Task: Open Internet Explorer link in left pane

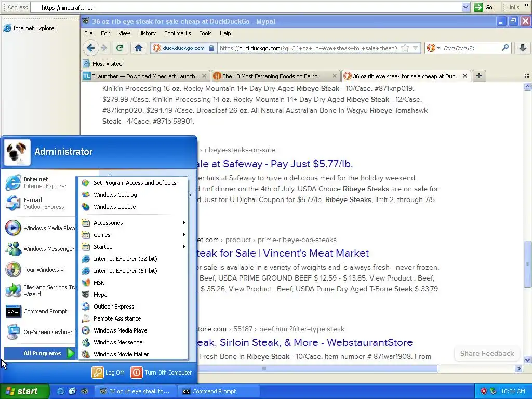Action: [x=30, y=28]
